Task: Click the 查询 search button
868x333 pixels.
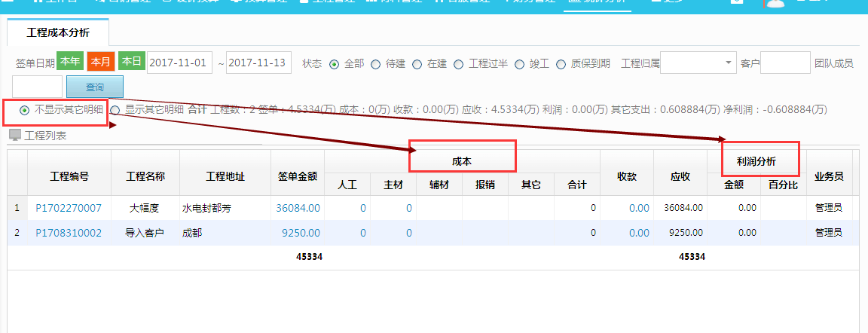Action: 94,87
